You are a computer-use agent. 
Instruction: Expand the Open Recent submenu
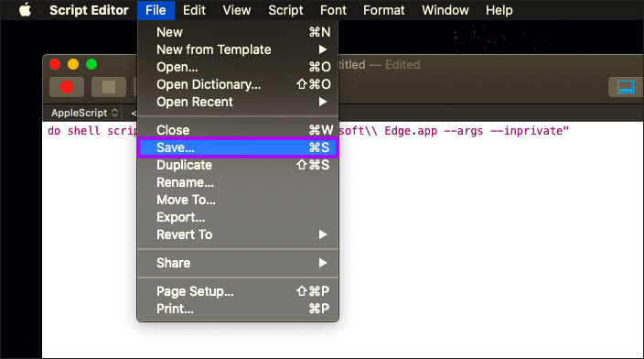pyautogui.click(x=238, y=102)
